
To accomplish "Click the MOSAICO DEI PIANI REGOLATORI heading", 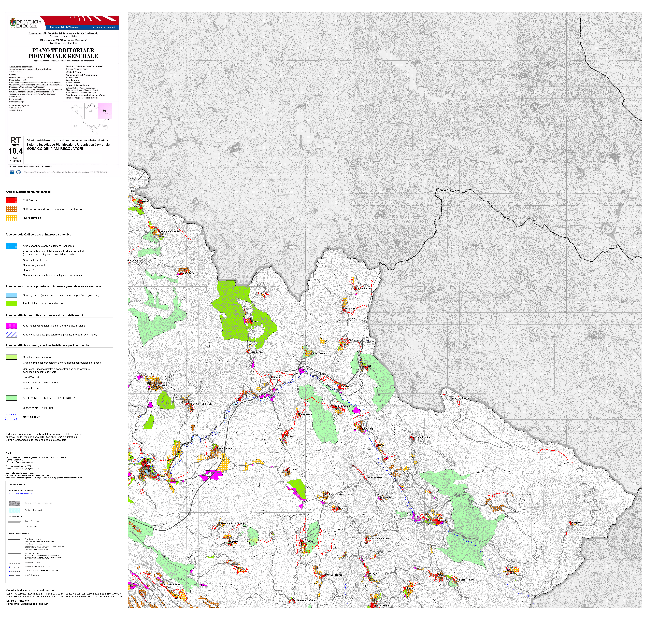I will [55, 149].
